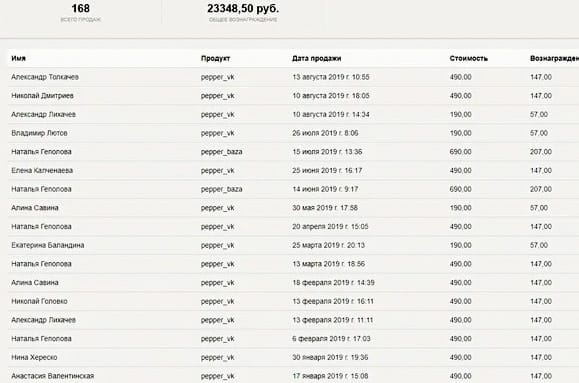The width and height of the screenshot is (579, 383).
Task: Click pepper_vk in Нина Хереско's row
Action: coord(217,358)
